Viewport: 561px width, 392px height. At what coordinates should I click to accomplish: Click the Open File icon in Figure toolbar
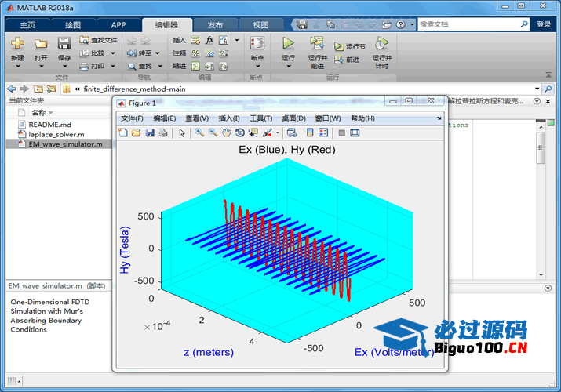pos(136,132)
